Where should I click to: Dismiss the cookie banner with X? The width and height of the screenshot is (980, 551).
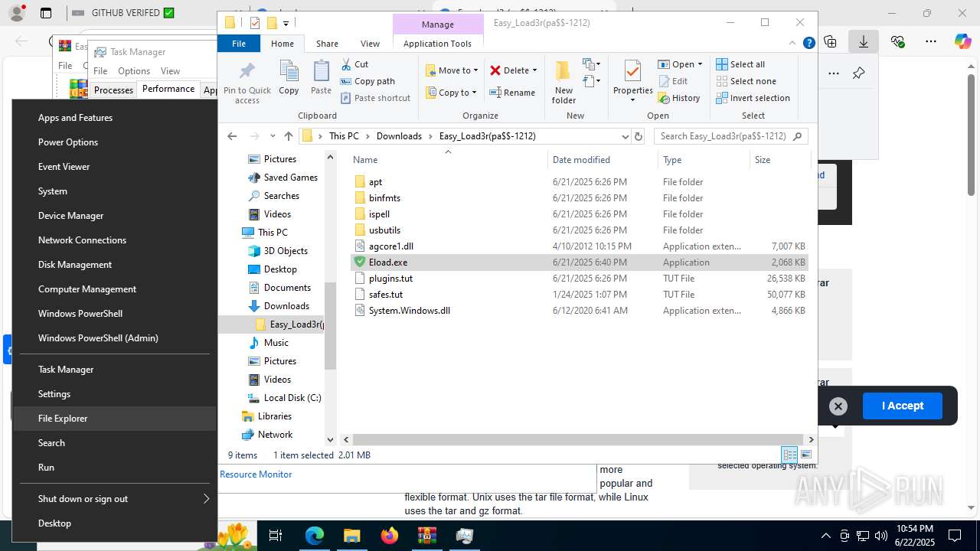point(838,406)
